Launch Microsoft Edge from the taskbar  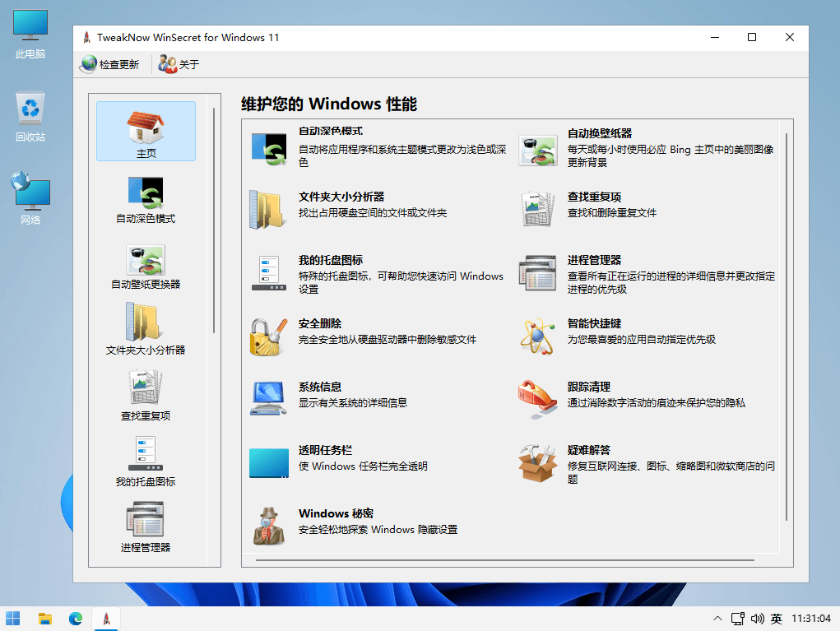coord(76,618)
